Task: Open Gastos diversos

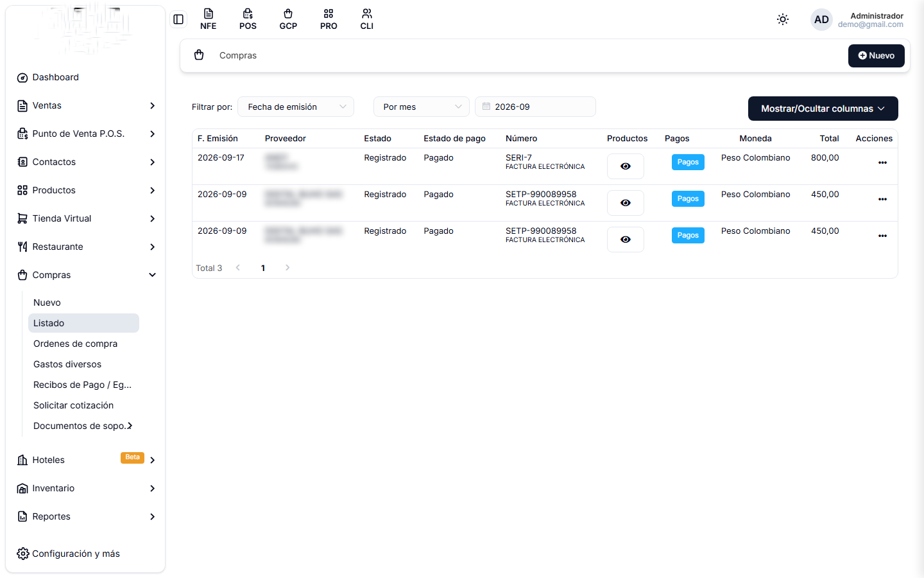Action: pyautogui.click(x=83, y=364)
